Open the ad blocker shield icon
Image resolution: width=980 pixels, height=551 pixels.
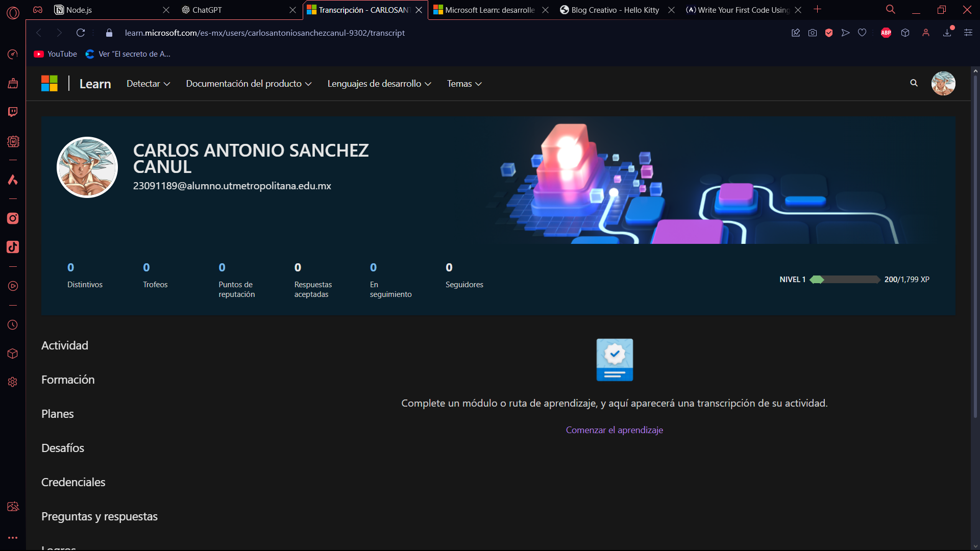(x=829, y=33)
